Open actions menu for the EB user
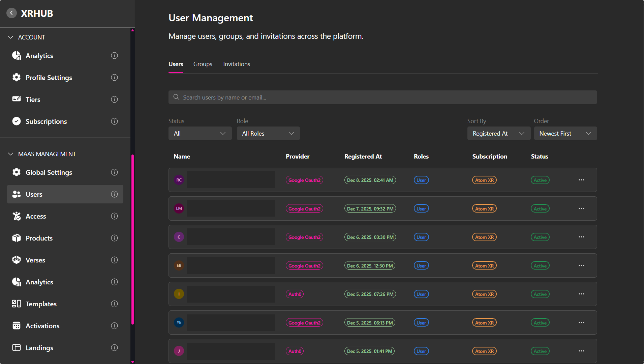The height and width of the screenshot is (364, 644). point(581,265)
